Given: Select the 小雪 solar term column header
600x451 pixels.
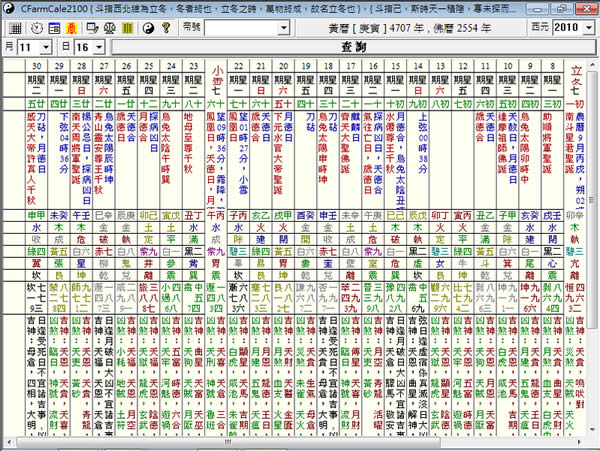Looking at the screenshot, I should 217,78.
